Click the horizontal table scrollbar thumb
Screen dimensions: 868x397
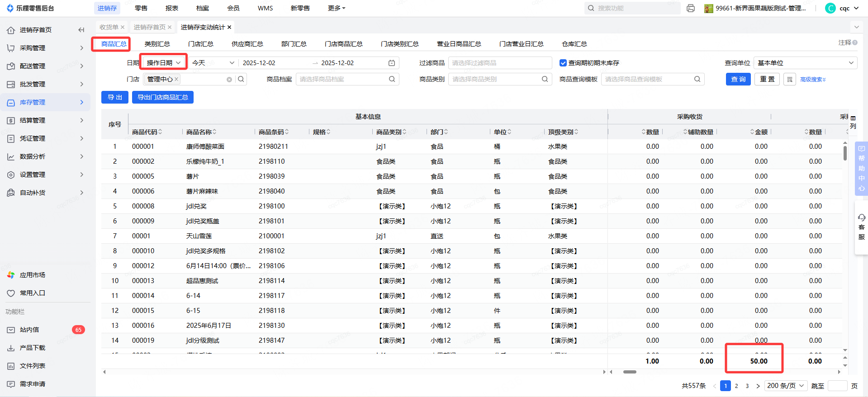coord(630,372)
